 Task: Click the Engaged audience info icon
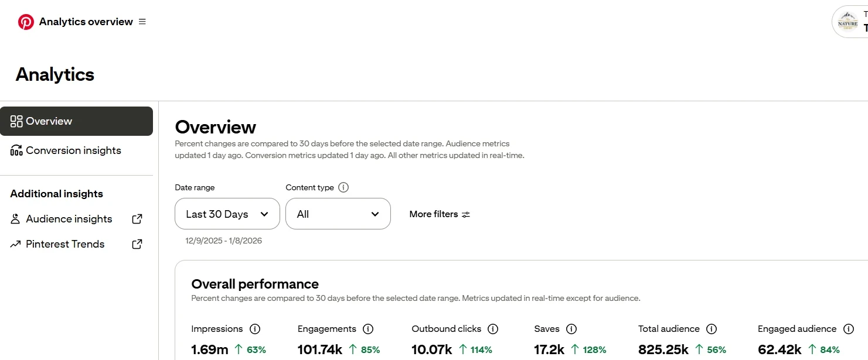tap(848, 329)
